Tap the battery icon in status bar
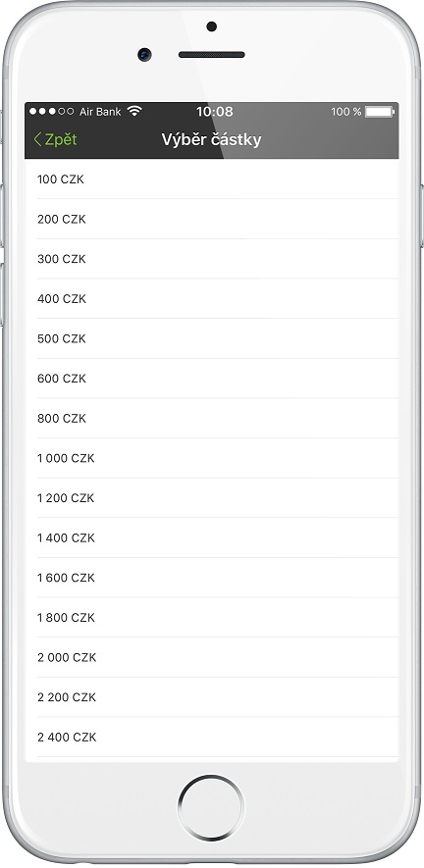 379,111
